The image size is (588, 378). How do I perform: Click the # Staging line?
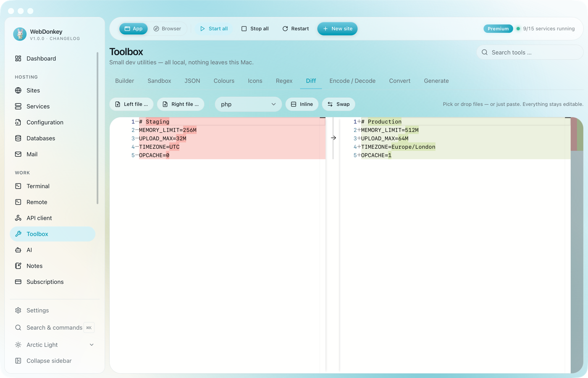coord(154,122)
